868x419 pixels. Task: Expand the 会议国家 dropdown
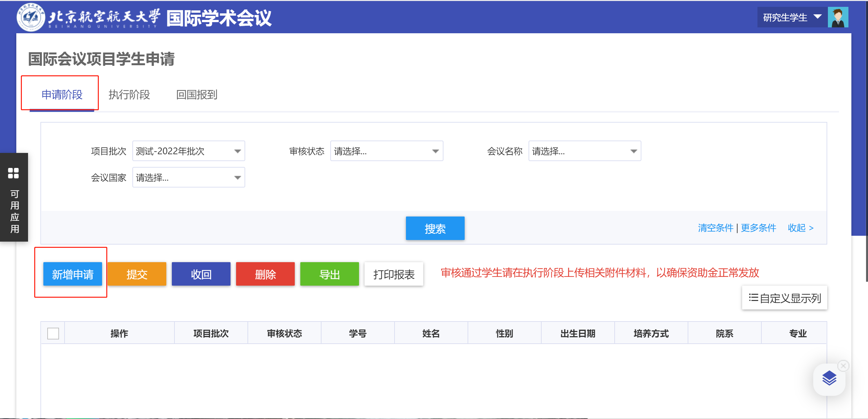pos(188,177)
